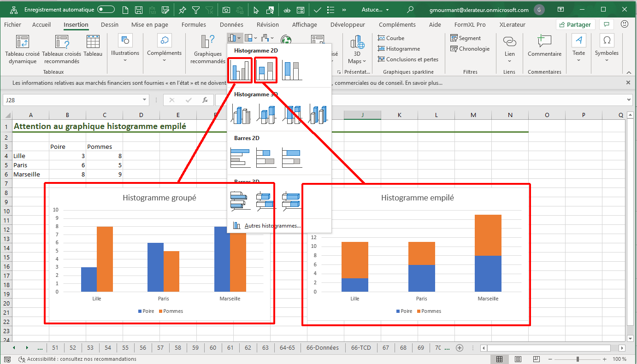Open the Mise en page tab
This screenshot has height=364, width=637.
[149, 25]
